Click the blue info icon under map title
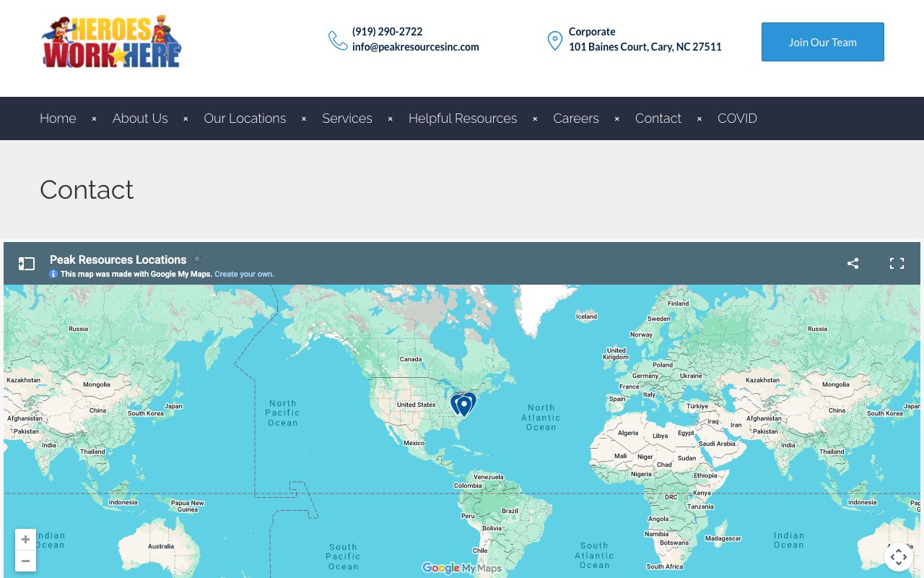Screen dimensions: 924x578 tap(53, 274)
